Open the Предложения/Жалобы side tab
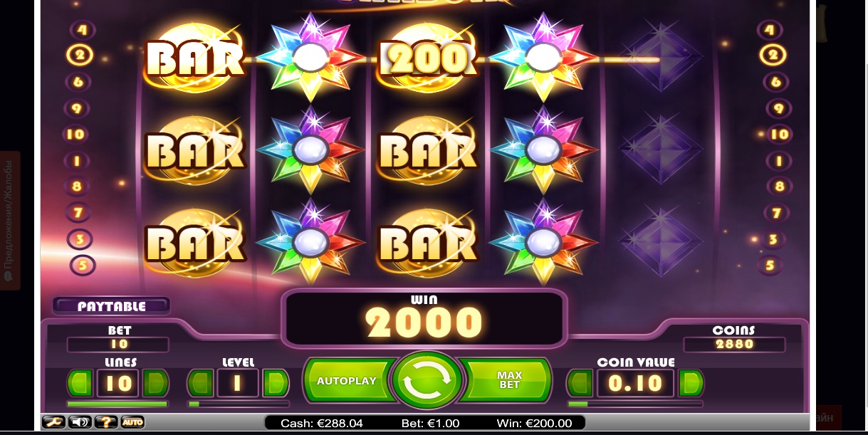868x435 pixels. point(9,220)
